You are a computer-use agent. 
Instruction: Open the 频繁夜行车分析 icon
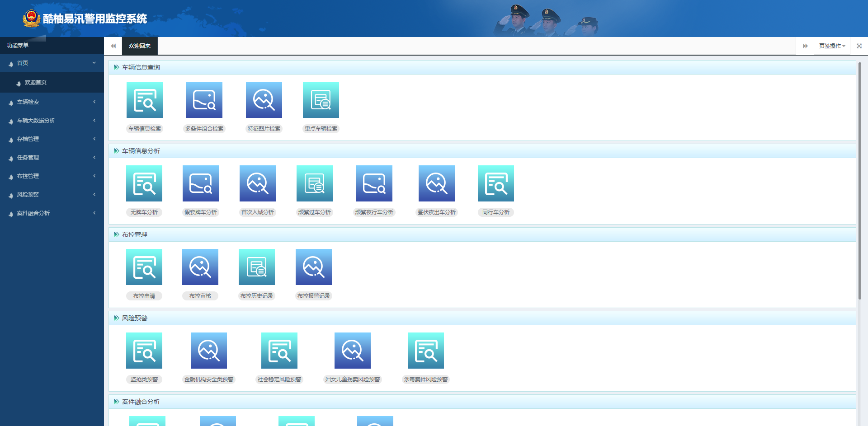pos(374,183)
